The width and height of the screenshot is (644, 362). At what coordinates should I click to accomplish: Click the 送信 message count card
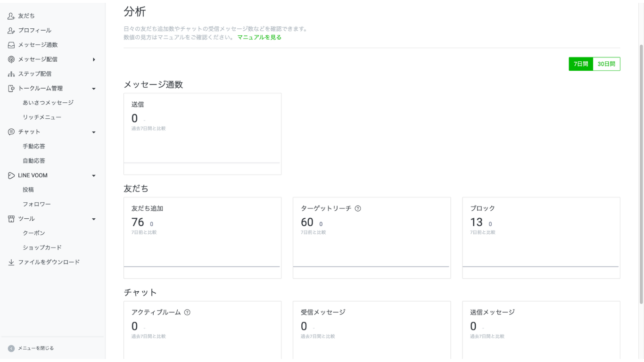tap(202, 134)
